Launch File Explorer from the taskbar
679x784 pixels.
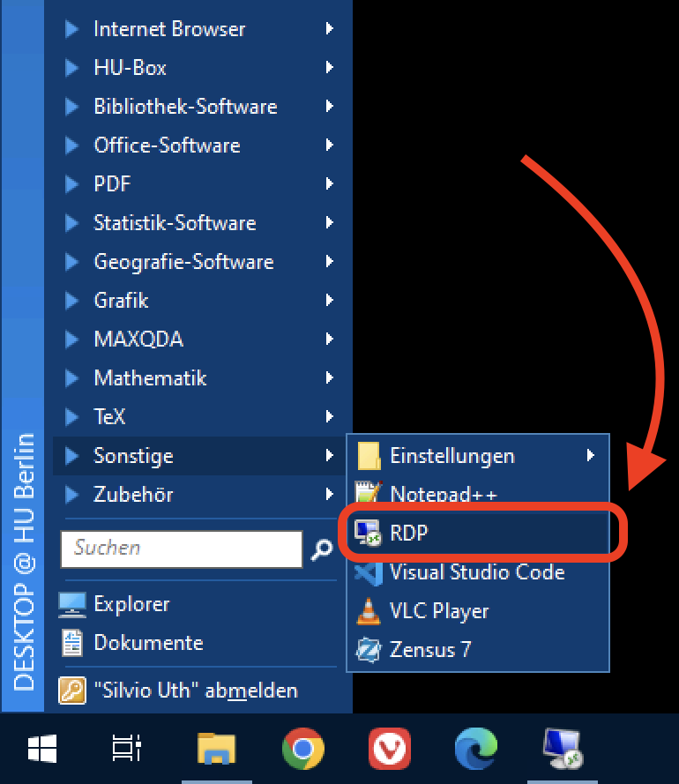[x=217, y=749]
